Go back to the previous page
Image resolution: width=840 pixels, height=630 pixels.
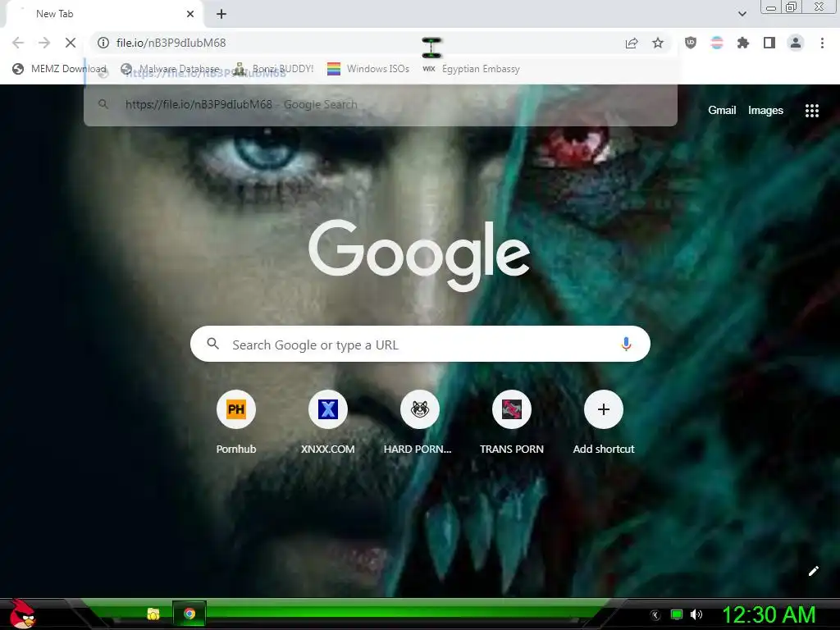(18, 43)
